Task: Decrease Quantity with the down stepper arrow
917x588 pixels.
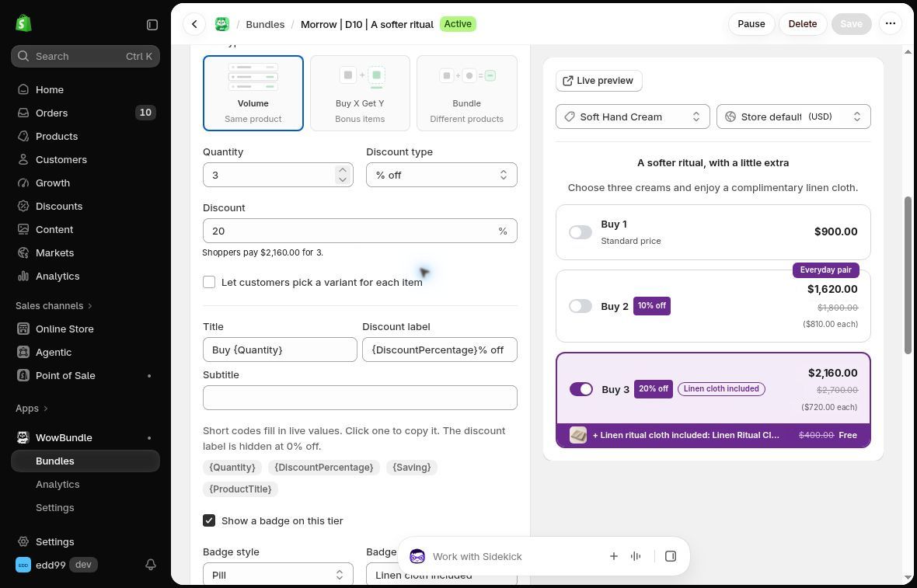Action: pos(343,179)
